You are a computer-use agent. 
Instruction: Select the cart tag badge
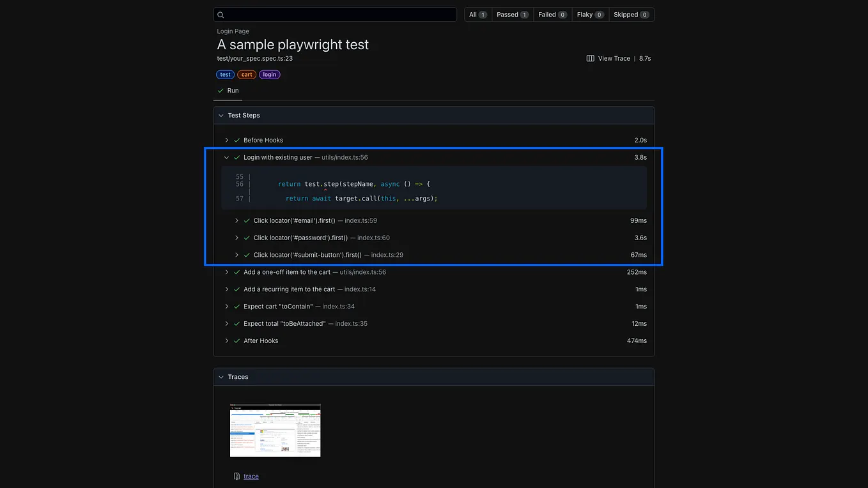pyautogui.click(x=246, y=74)
